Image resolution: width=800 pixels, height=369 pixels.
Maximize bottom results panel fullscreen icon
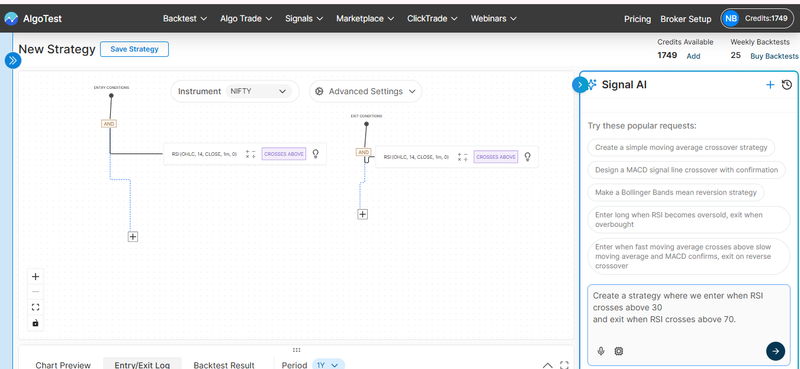click(564, 365)
